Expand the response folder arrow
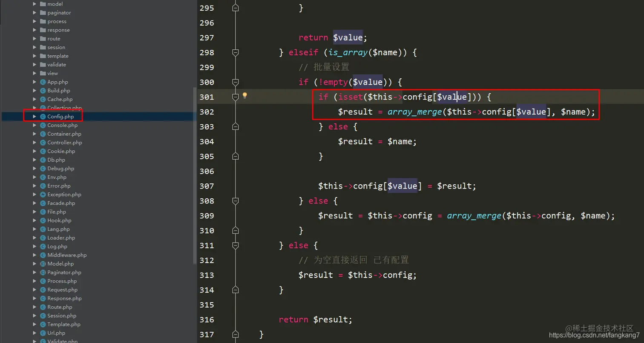 (x=35, y=30)
